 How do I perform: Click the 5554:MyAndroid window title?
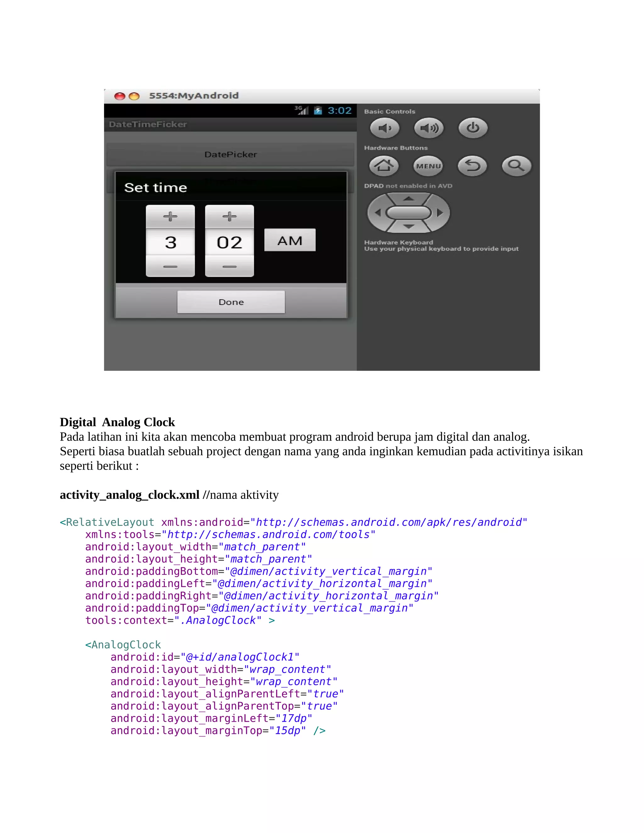pyautogui.click(x=194, y=96)
